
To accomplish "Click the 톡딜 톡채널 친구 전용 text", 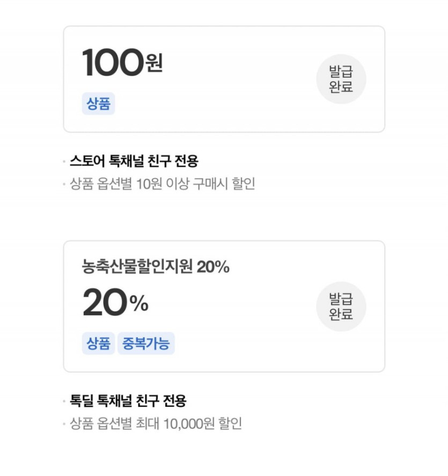I will click(128, 400).
